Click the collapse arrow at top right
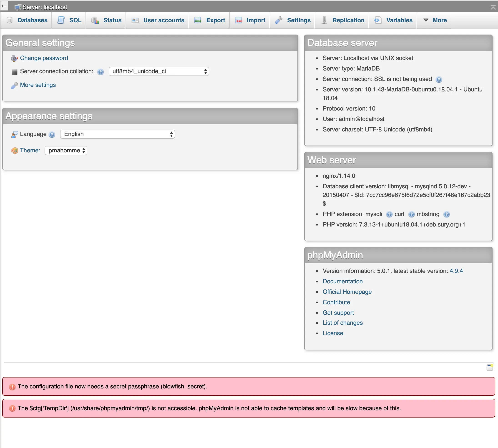The image size is (498, 448). [493, 7]
